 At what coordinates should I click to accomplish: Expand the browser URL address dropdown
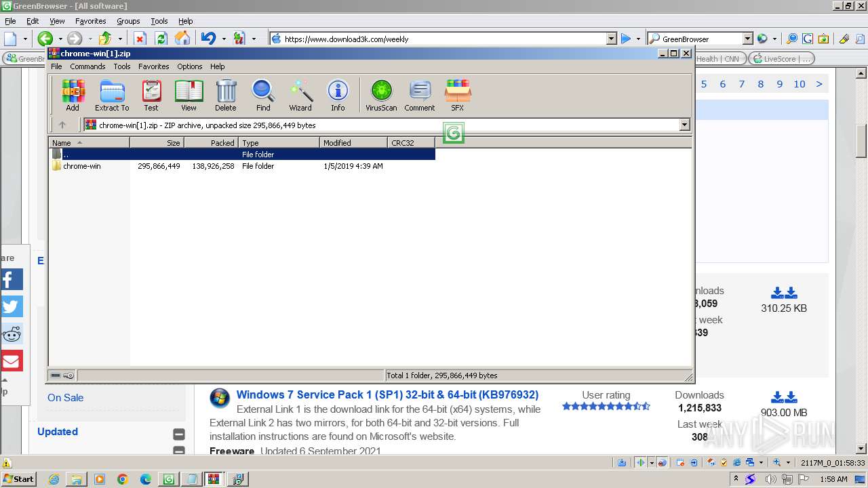(611, 39)
